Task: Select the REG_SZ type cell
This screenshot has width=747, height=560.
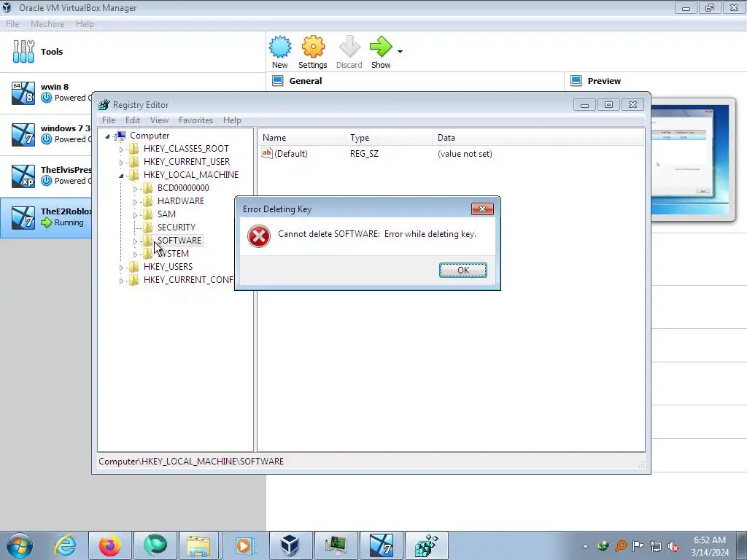Action: [x=364, y=154]
